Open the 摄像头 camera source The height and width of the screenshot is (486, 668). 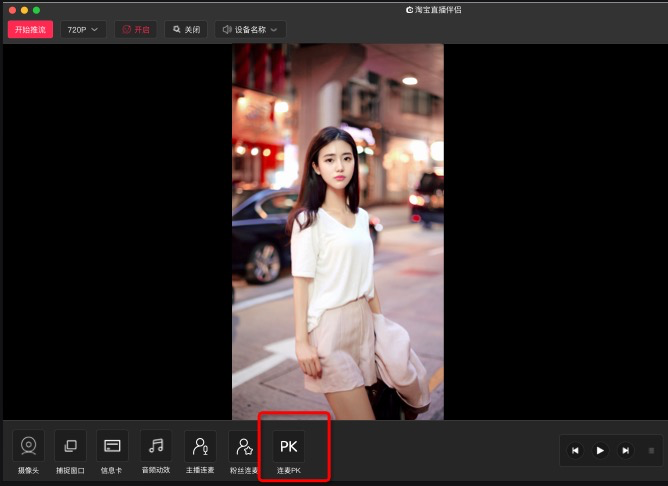[28, 446]
